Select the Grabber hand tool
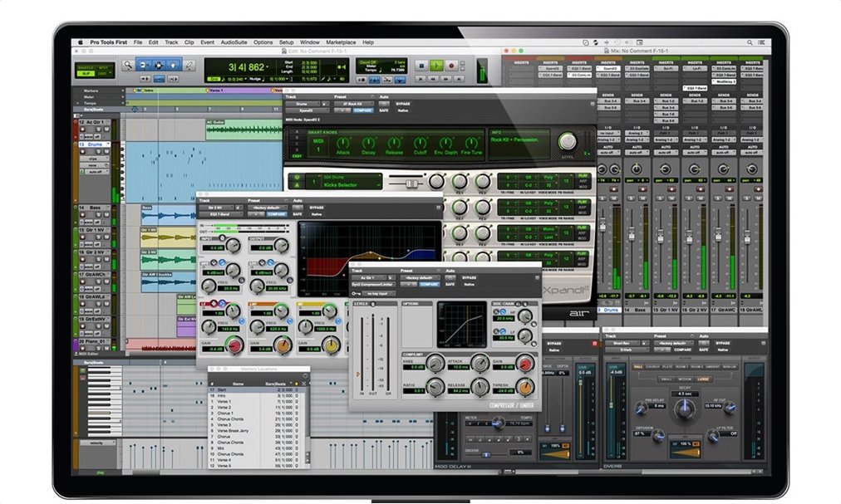841x504 pixels. point(174,65)
